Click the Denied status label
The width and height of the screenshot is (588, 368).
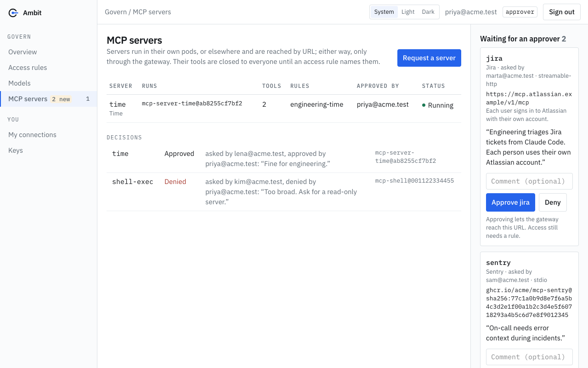pyautogui.click(x=175, y=182)
